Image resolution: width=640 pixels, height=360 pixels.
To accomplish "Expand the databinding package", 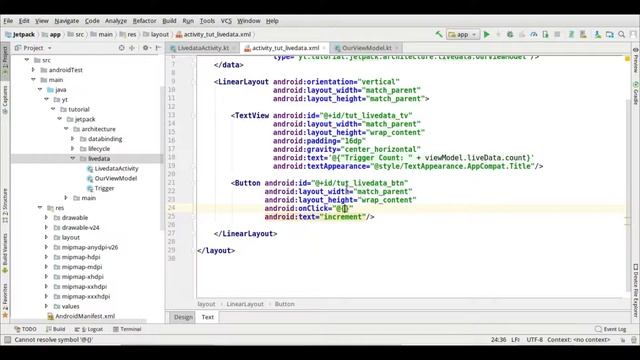I will pos(73,139).
